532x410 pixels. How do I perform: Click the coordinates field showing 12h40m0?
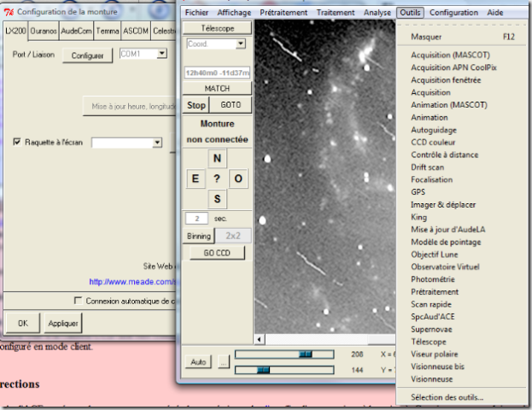coord(217,73)
